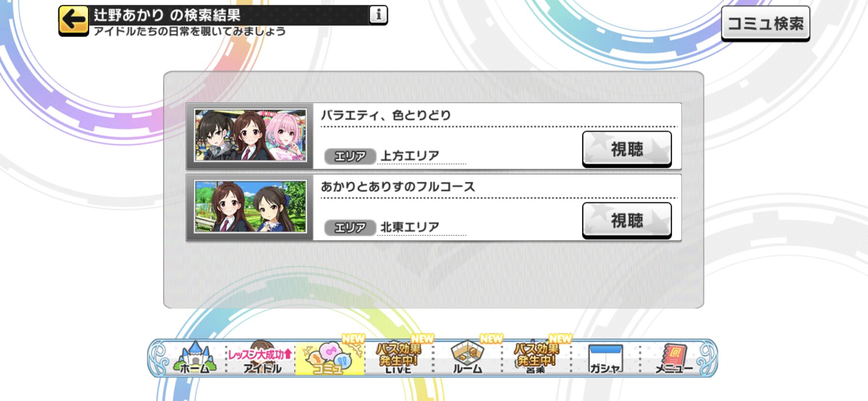Select the あかりとありすのフルコース title text
This screenshot has height=401, width=868.
[x=398, y=186]
